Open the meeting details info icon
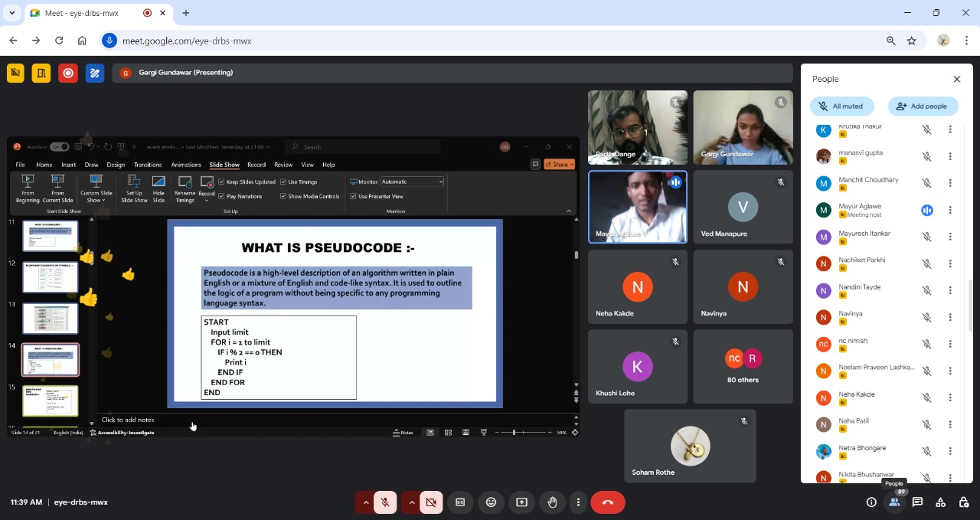The height and width of the screenshot is (520, 980). (871, 502)
